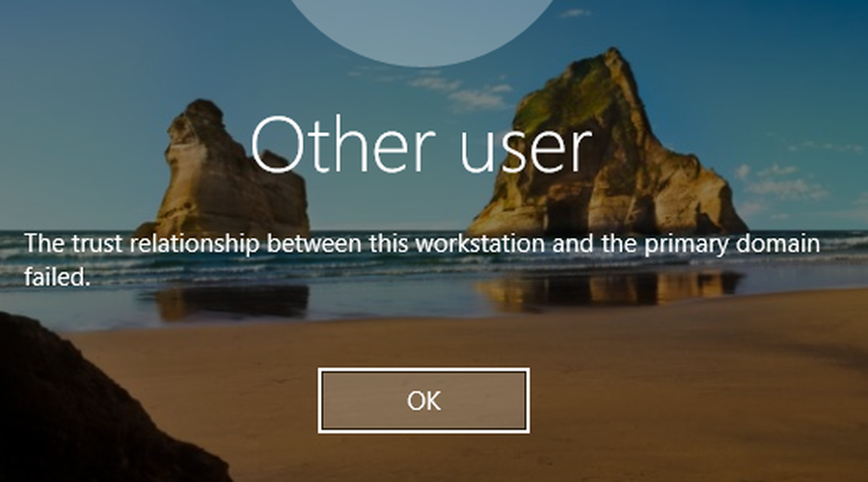This screenshot has height=482, width=868.
Task: Click the trust relationship error message text
Action: [421, 260]
